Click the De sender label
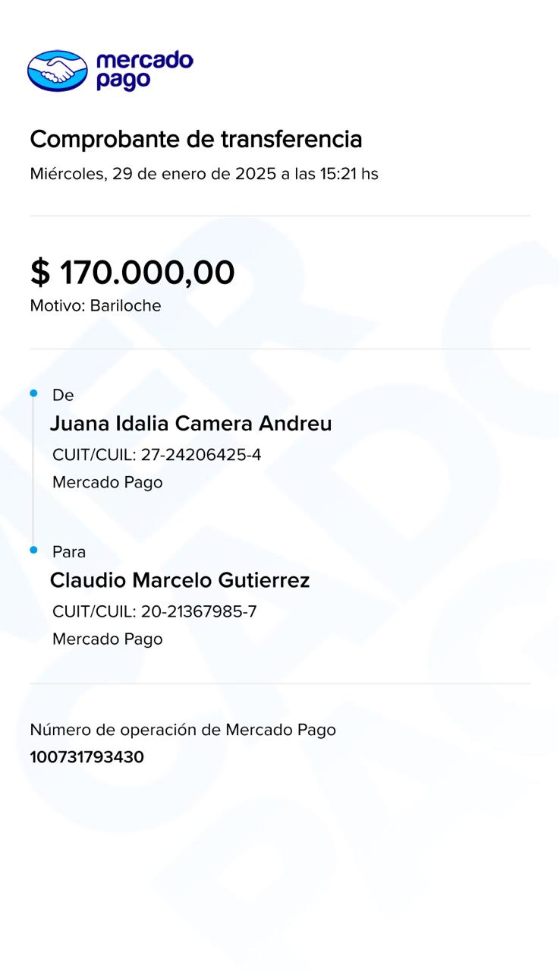The height and width of the screenshot is (972, 560). click(x=63, y=395)
